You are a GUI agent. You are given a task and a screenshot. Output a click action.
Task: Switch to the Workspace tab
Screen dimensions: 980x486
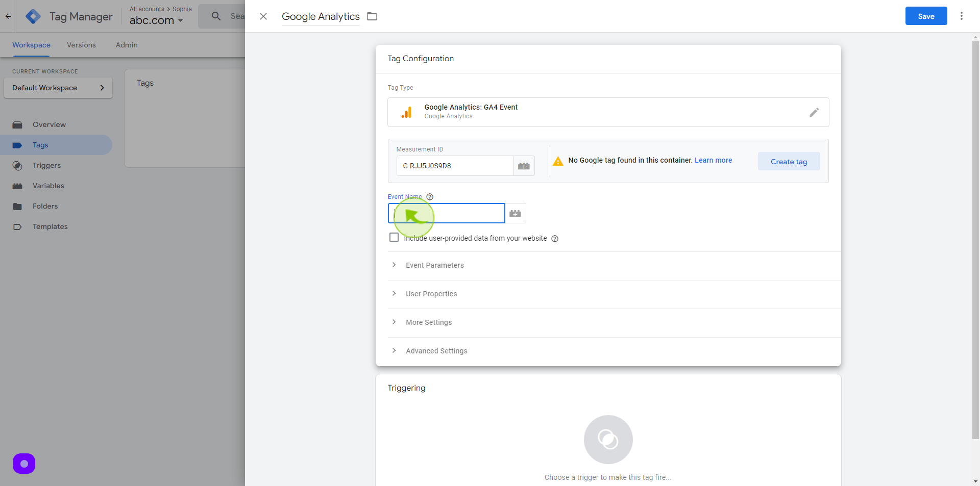[31, 45]
